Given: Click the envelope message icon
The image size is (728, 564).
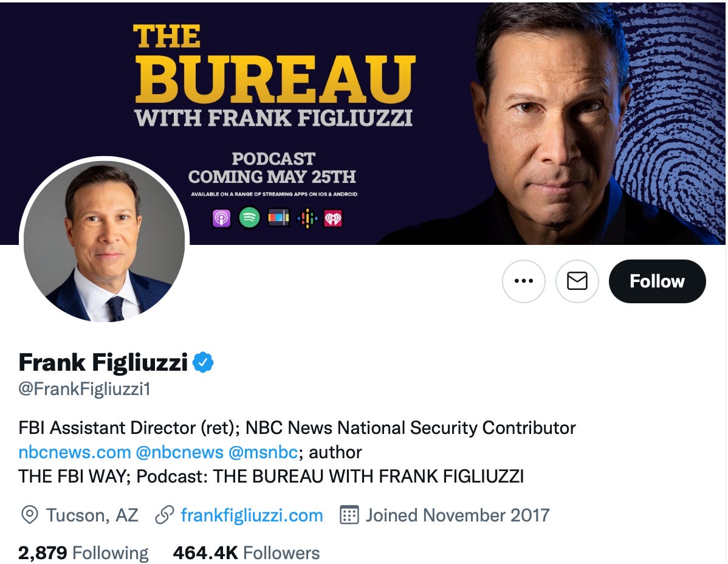Looking at the screenshot, I should click(577, 281).
